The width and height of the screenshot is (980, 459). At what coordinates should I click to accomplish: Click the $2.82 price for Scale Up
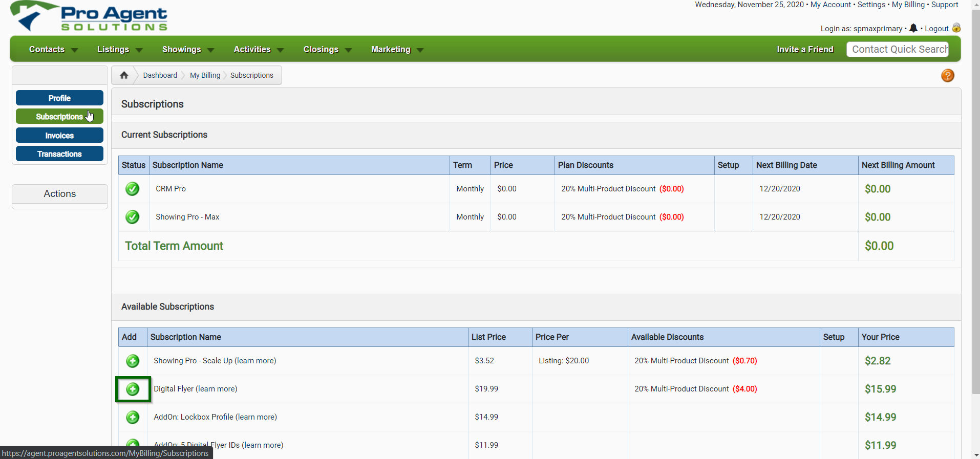(x=878, y=361)
